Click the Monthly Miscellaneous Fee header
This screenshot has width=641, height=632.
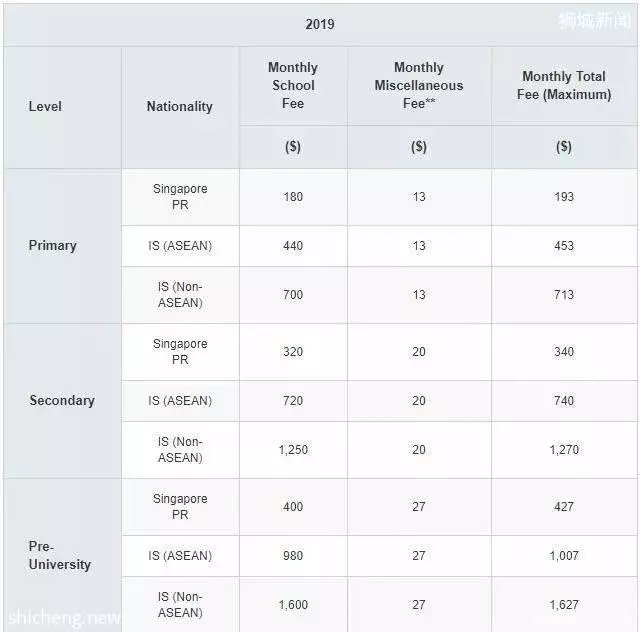(x=419, y=85)
